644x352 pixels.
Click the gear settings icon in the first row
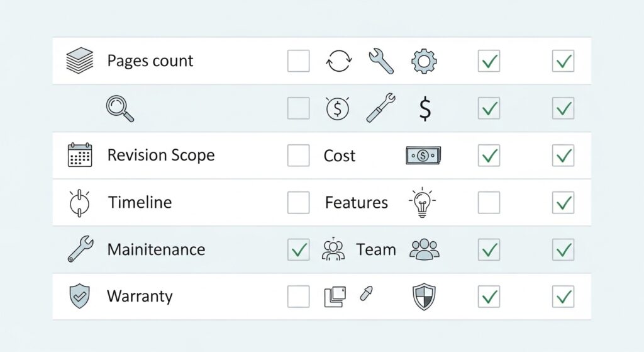pyautogui.click(x=424, y=61)
